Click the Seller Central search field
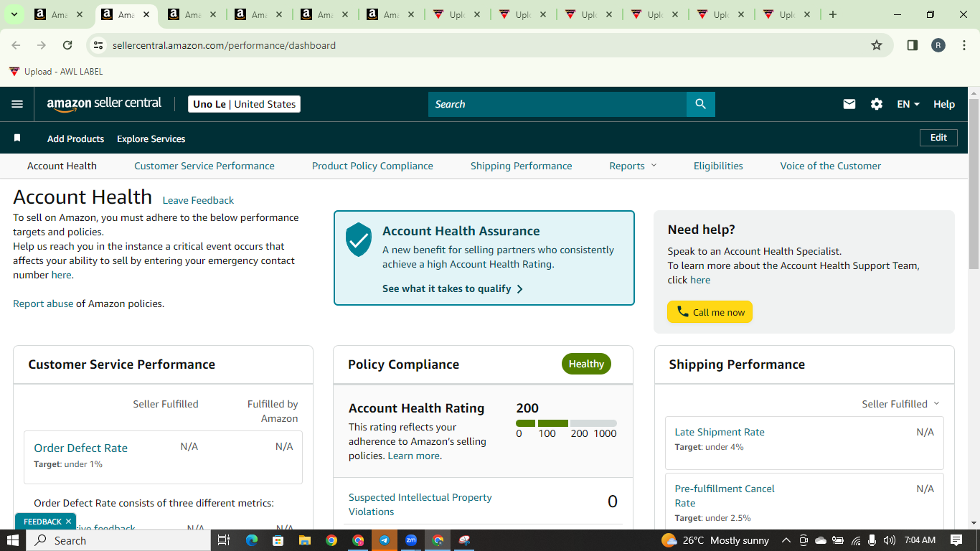980x551 pixels. pyautogui.click(x=557, y=104)
